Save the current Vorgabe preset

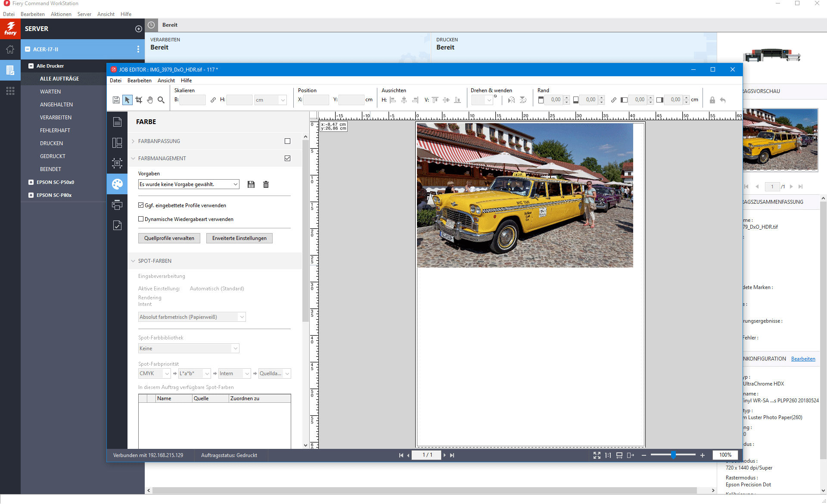[x=251, y=184]
